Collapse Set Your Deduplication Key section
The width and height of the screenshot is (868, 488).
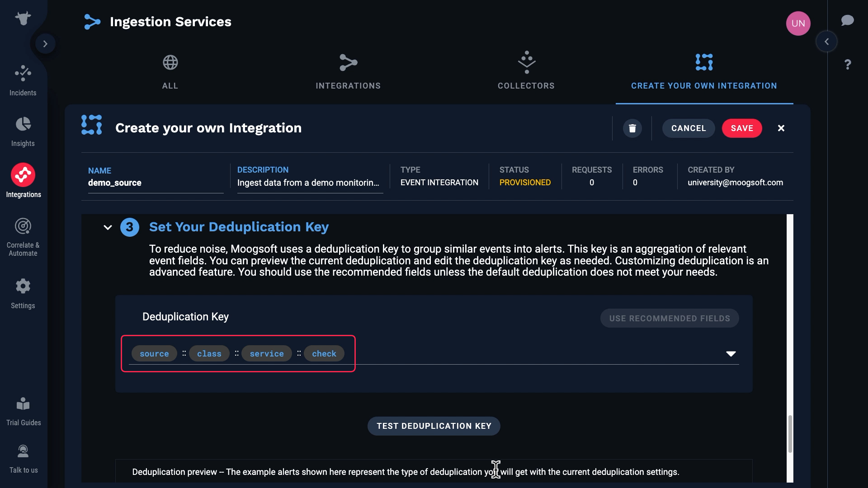click(x=108, y=227)
